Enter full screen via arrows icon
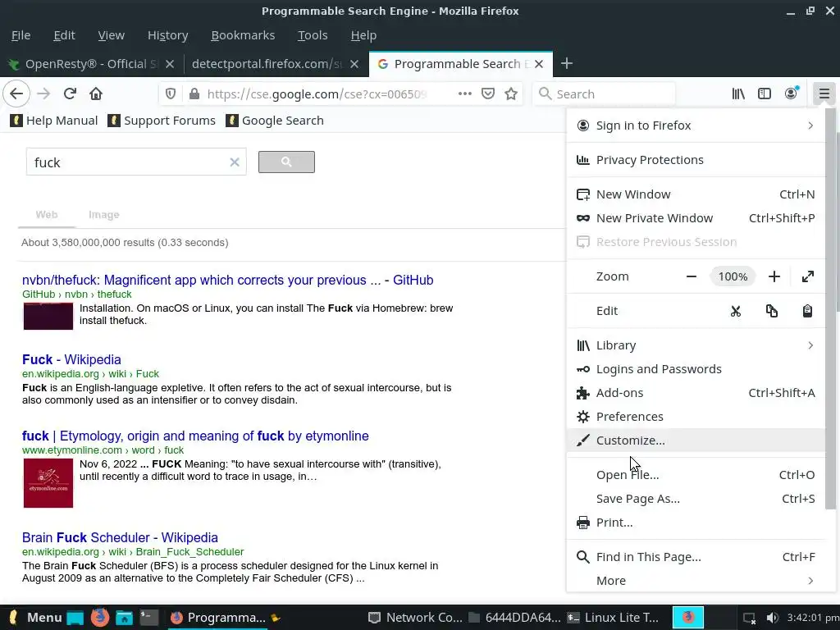Screen dimensions: 840x630 (x=808, y=276)
